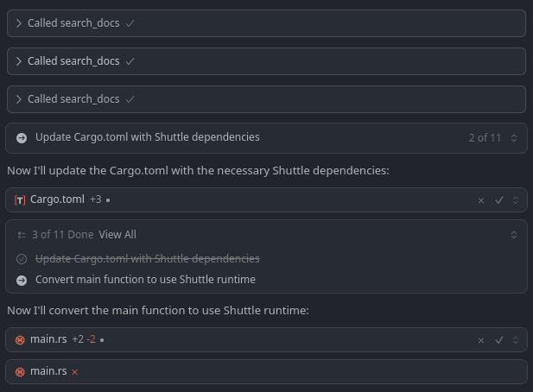Expand the third Called search_docs entry
This screenshot has width=533, height=392.
(x=19, y=99)
